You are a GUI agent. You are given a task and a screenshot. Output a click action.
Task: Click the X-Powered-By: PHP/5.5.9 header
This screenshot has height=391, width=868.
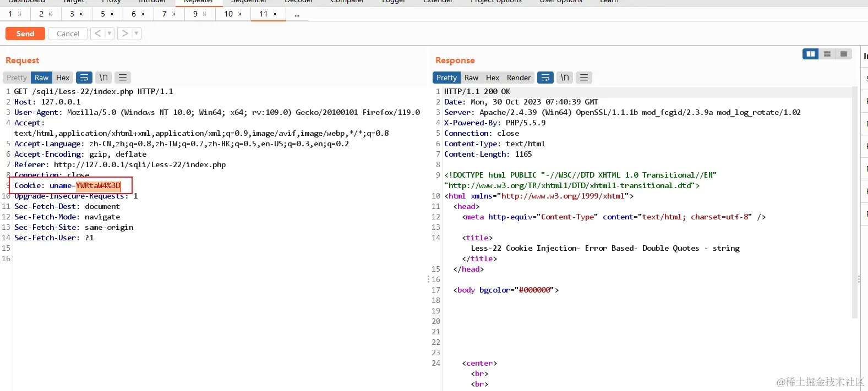(x=495, y=123)
